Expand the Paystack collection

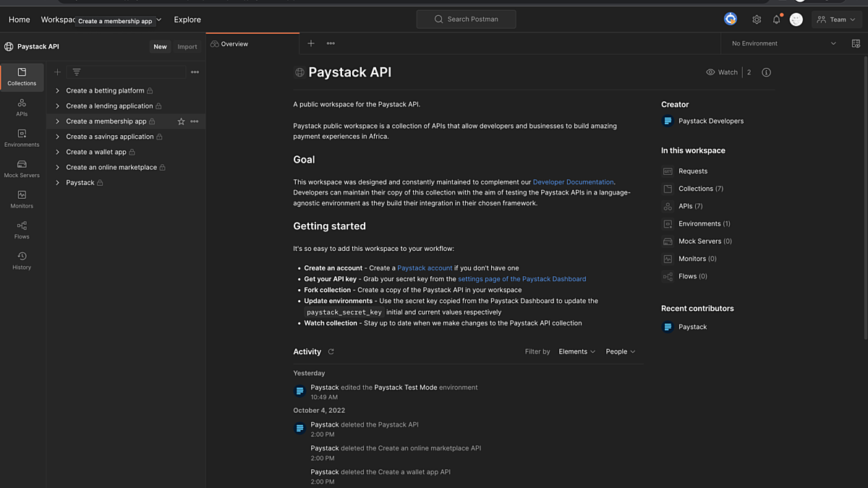58,183
